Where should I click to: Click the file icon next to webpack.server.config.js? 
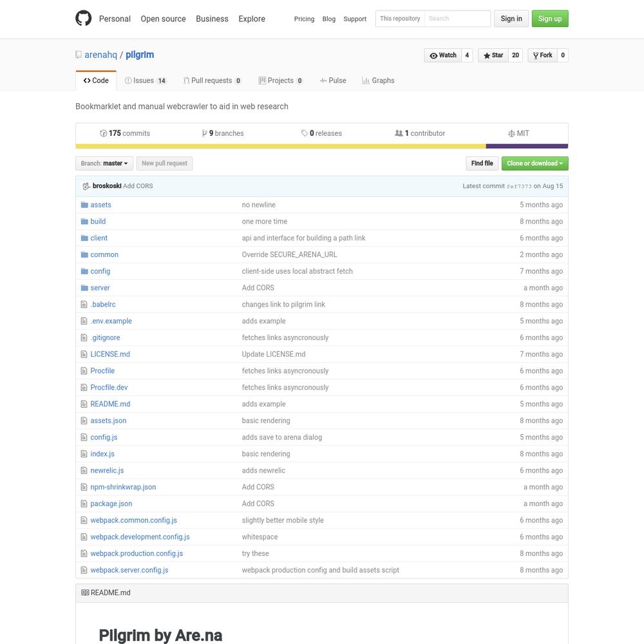[84, 570]
